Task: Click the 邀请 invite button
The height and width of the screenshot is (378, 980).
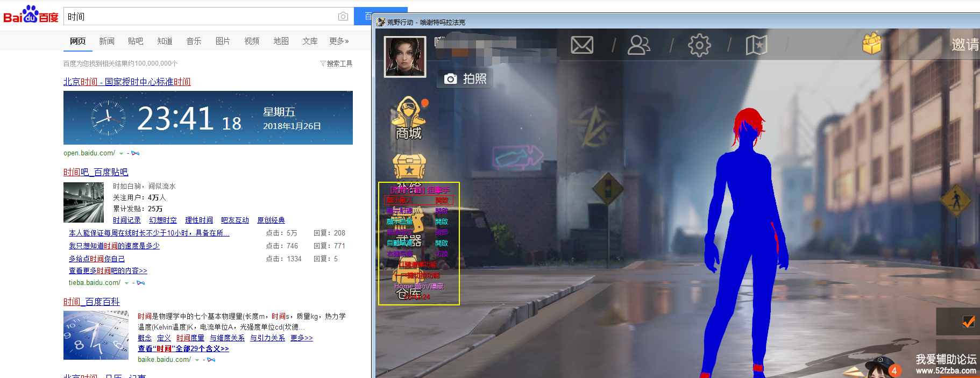Action: coord(965,45)
